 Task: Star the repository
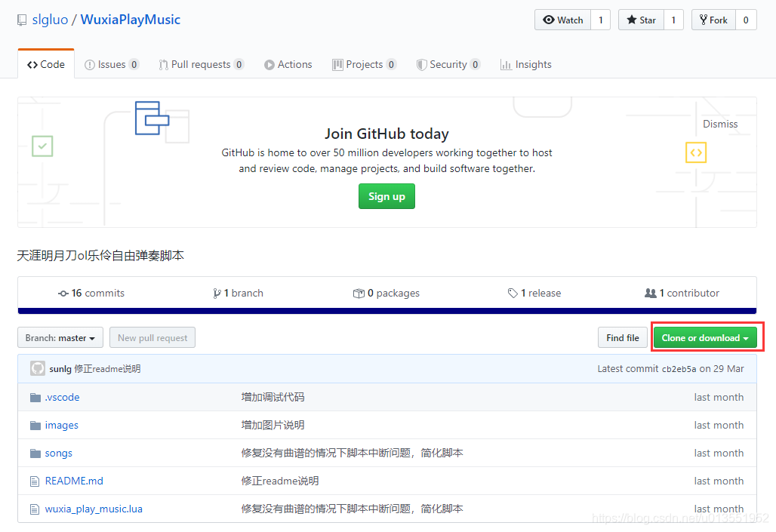click(x=641, y=20)
